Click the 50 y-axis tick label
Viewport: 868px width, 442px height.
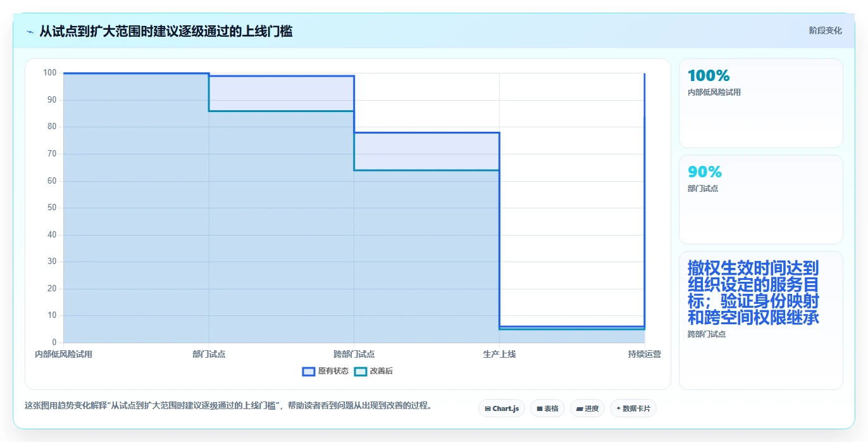point(52,208)
